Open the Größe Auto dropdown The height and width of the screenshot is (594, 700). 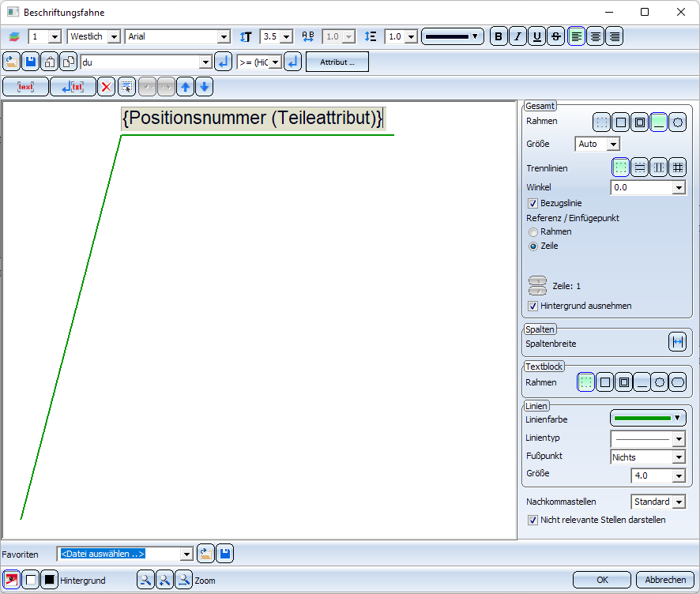point(613,144)
